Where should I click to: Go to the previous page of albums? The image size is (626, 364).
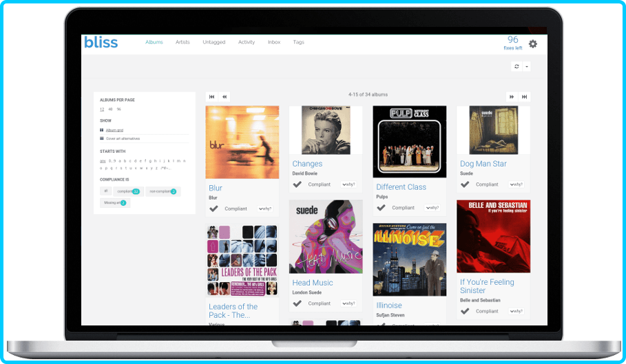(x=225, y=97)
